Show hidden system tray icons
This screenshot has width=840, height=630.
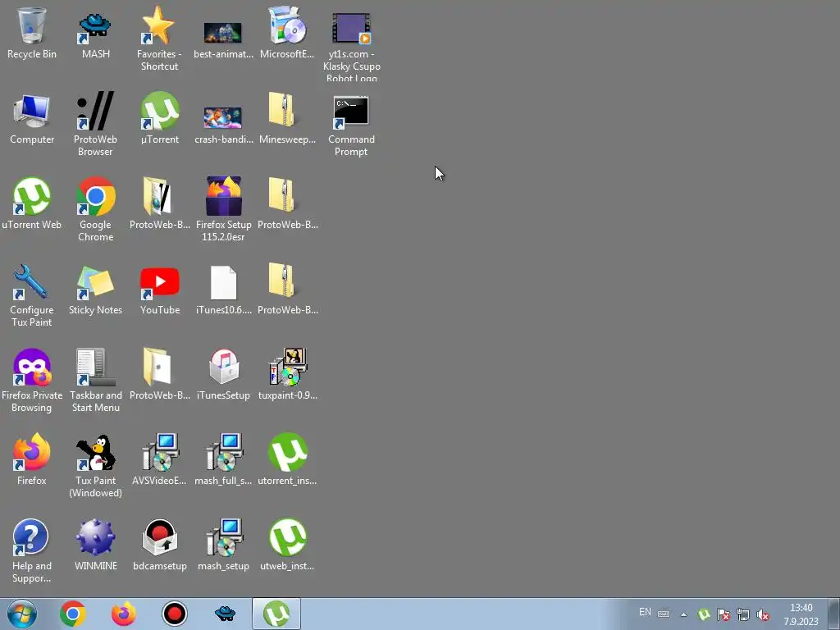[x=683, y=614]
